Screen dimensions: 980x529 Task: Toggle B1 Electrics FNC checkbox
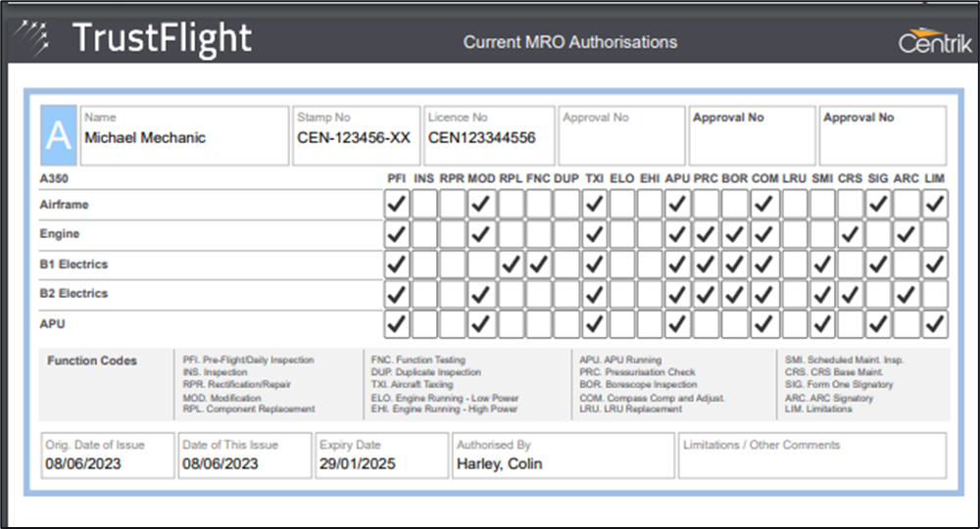pyautogui.click(x=538, y=264)
